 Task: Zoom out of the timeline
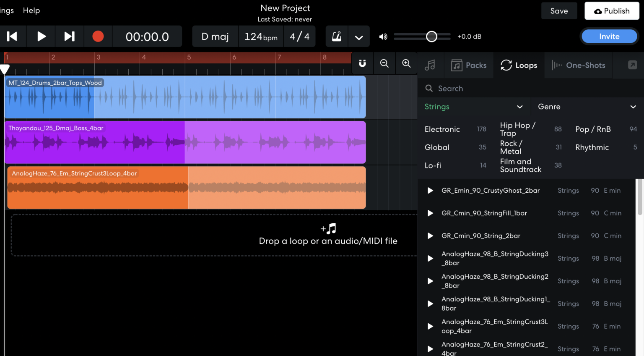pyautogui.click(x=384, y=63)
